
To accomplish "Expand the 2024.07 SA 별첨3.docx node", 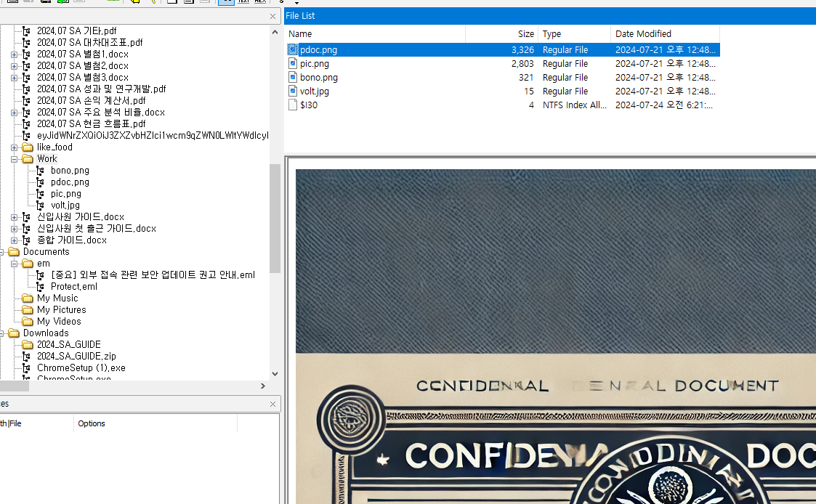I will tap(14, 78).
